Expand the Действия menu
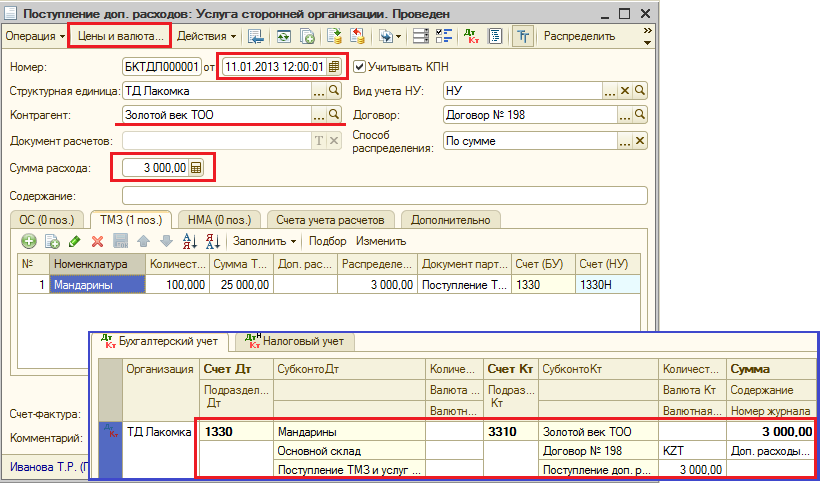Screen dimensions: 823x483 pyautogui.click(x=205, y=36)
